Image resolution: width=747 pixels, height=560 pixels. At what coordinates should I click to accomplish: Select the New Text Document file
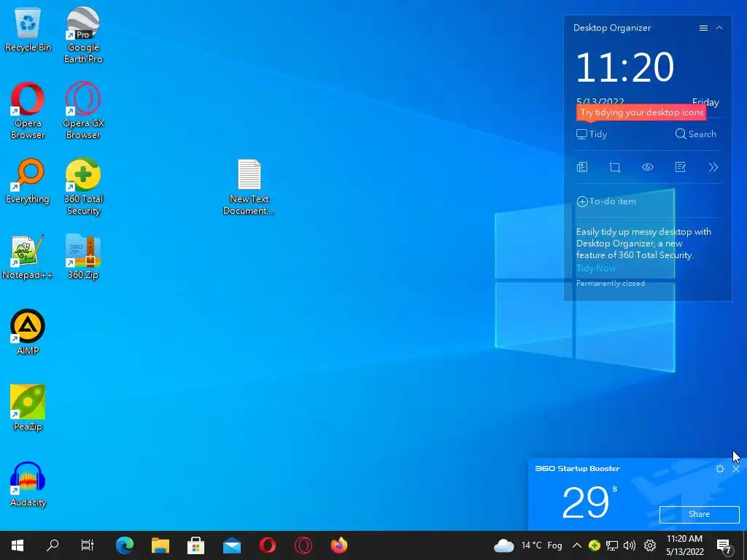click(249, 187)
